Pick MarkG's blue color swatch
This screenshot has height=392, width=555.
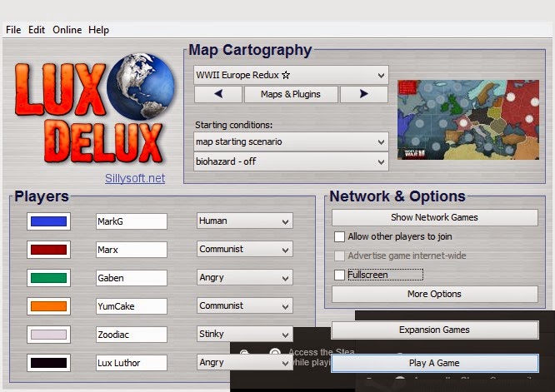(49, 221)
